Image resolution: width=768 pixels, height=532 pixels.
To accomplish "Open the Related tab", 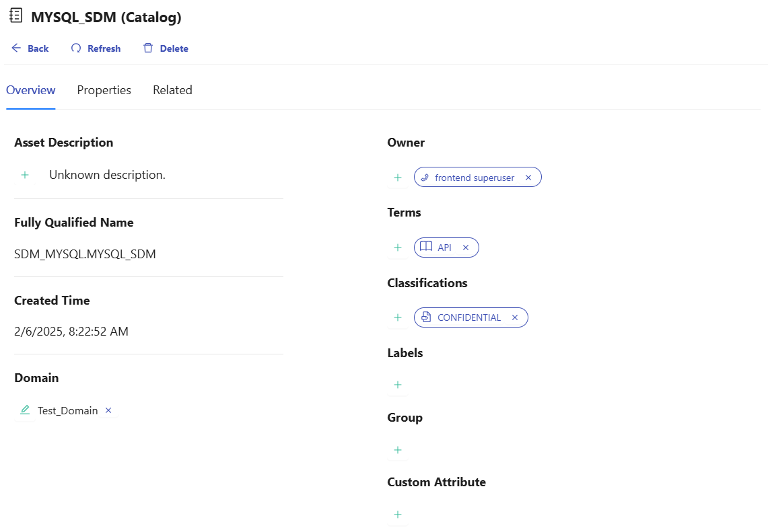I will [x=172, y=90].
